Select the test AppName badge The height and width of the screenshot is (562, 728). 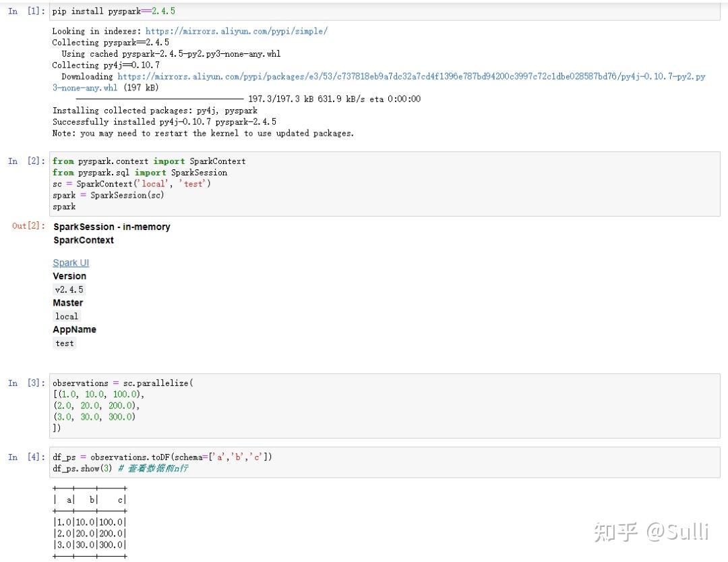tap(64, 343)
